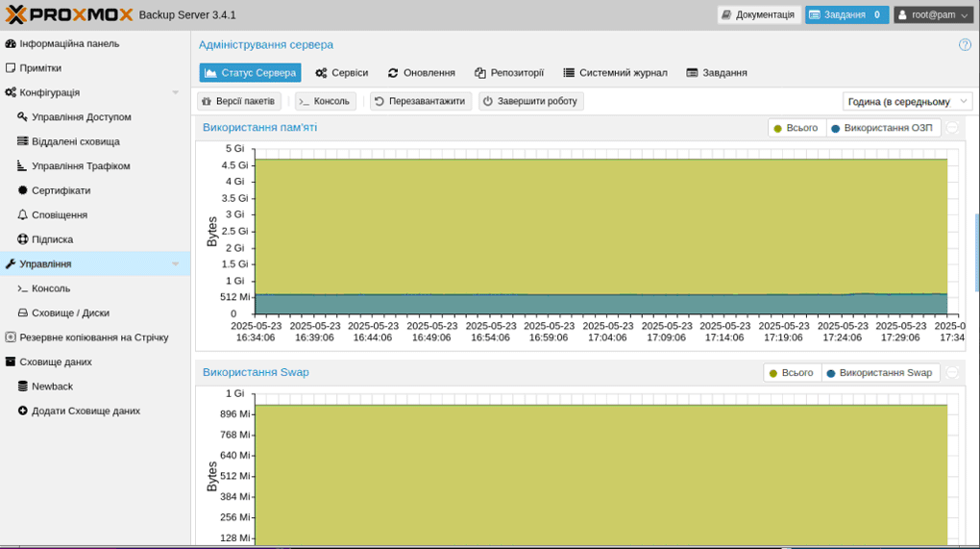
Task: Toggle Всього series in memory chart legend
Action: pyautogui.click(x=796, y=128)
